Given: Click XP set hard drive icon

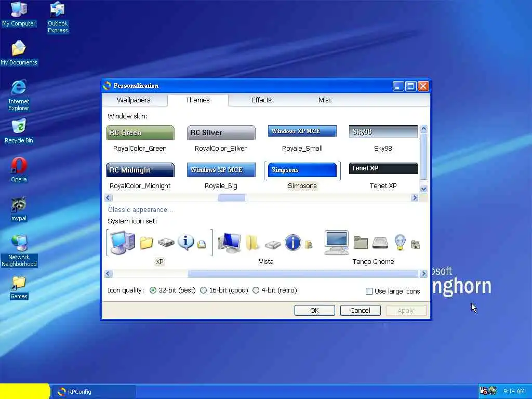Looking at the screenshot, I should click(166, 243).
